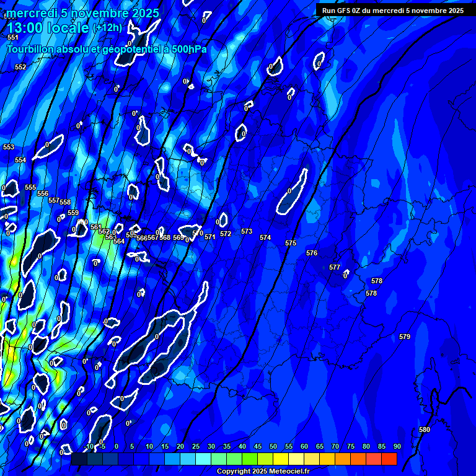Select the cyan swatch between 25 and 30
Screen dimensions: 476x476
203,459
